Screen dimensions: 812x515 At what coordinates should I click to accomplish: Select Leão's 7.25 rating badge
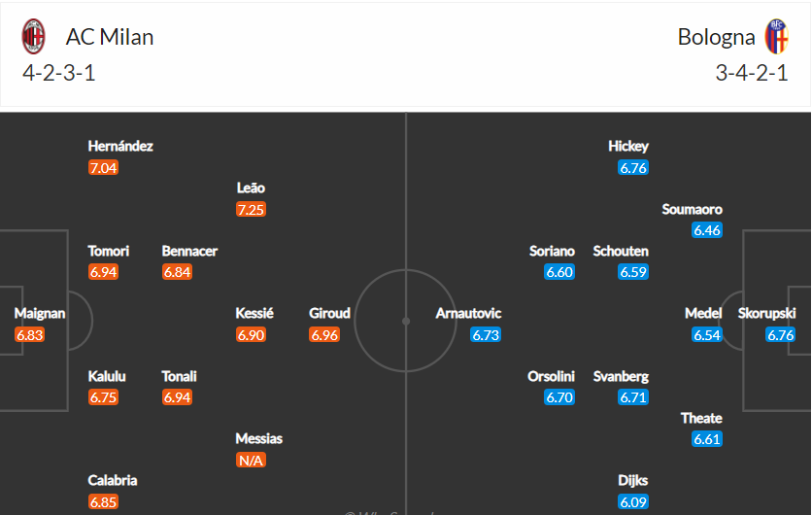[x=251, y=209]
